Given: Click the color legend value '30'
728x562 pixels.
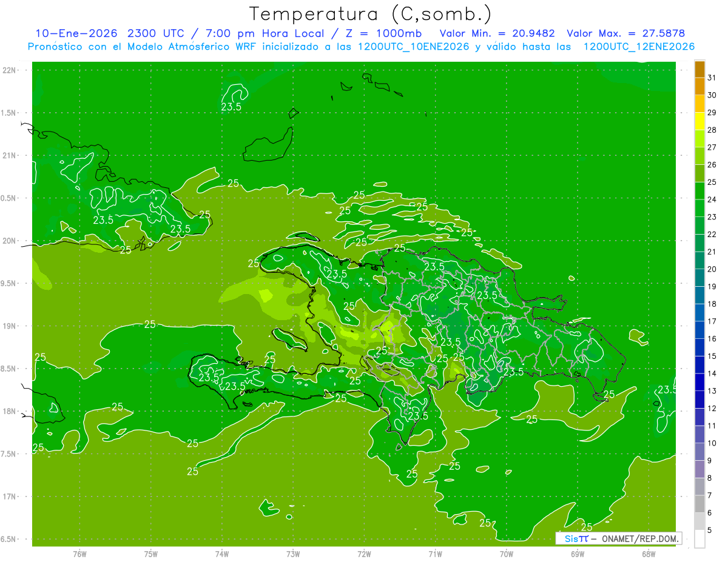Looking at the screenshot, I should point(712,95).
